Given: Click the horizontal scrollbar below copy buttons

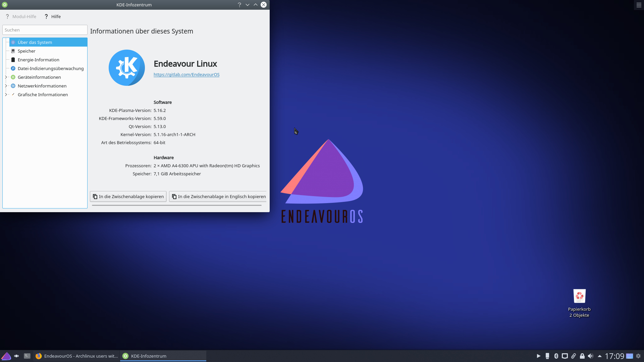Looking at the screenshot, I should coord(177,205).
